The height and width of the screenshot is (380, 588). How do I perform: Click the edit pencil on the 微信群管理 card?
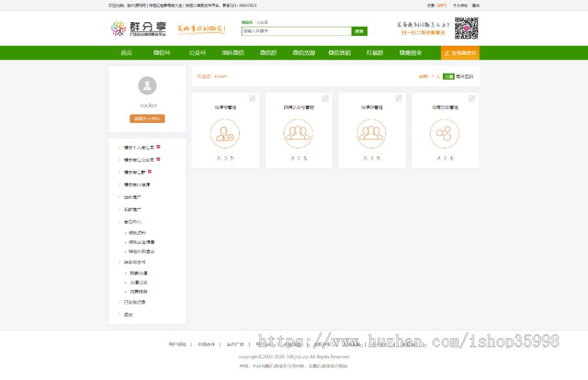pos(400,97)
